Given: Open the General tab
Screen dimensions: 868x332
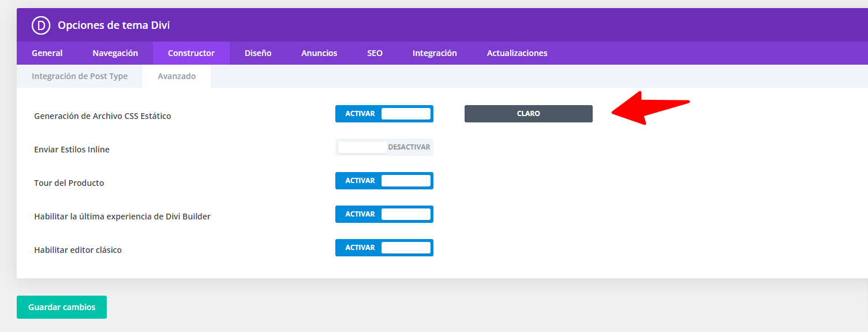Looking at the screenshot, I should pyautogui.click(x=47, y=53).
